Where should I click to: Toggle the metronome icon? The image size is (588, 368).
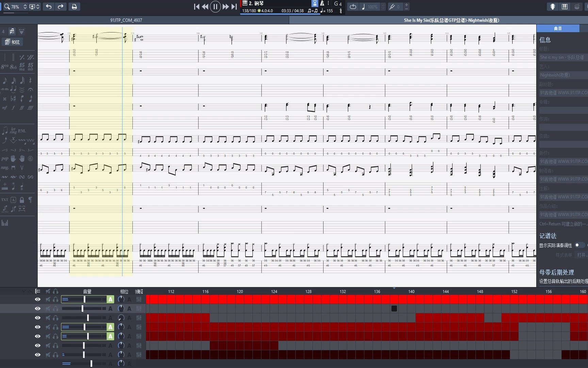tap(322, 3)
